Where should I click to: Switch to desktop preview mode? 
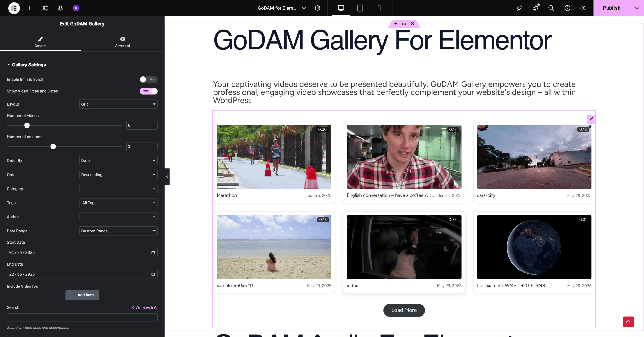pyautogui.click(x=341, y=8)
